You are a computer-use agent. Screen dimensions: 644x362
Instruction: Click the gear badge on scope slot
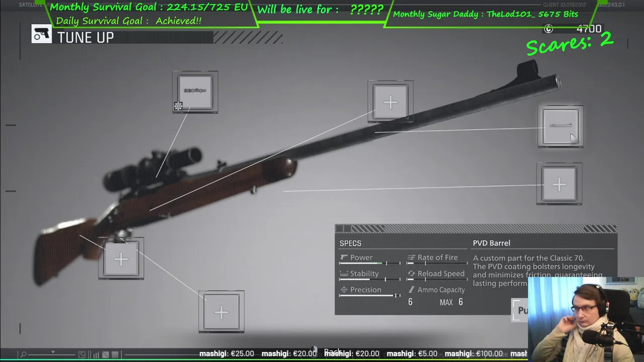[x=178, y=106]
